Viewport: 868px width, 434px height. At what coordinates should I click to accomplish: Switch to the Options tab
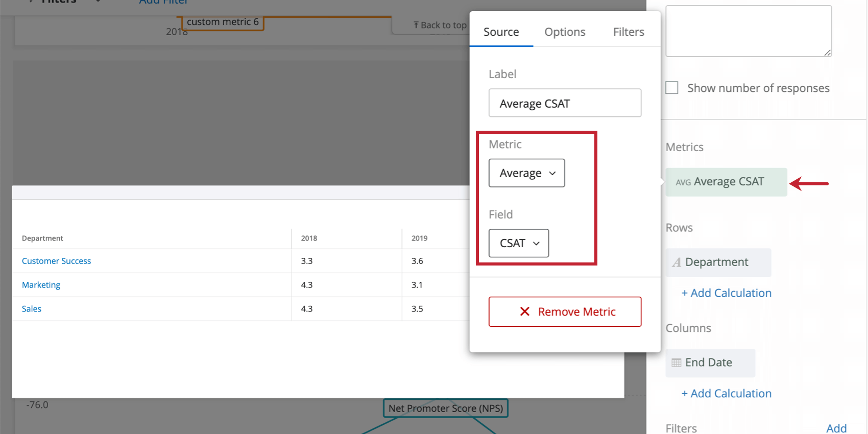[565, 32]
